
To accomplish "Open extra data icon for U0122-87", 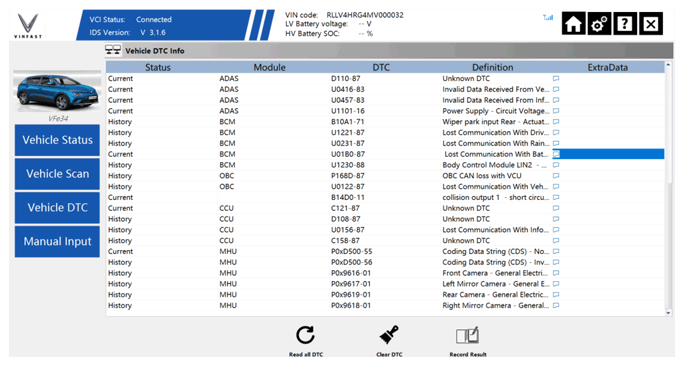I will point(556,187).
